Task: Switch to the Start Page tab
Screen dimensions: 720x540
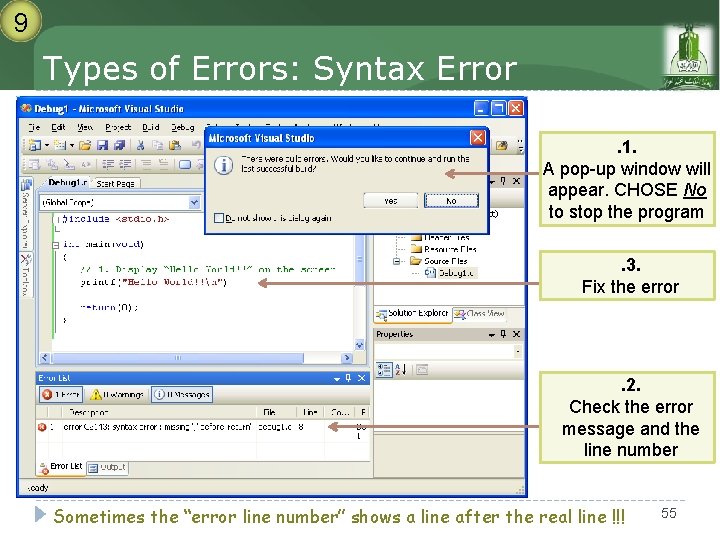Action: click(x=115, y=184)
